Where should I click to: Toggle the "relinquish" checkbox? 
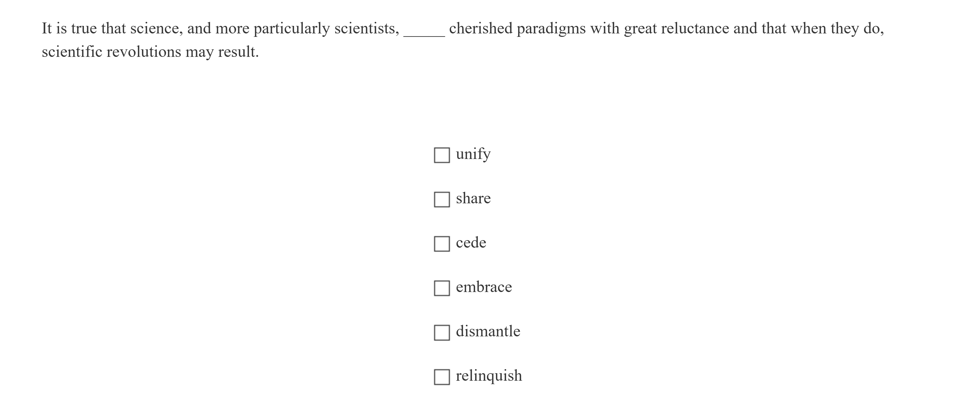442,377
